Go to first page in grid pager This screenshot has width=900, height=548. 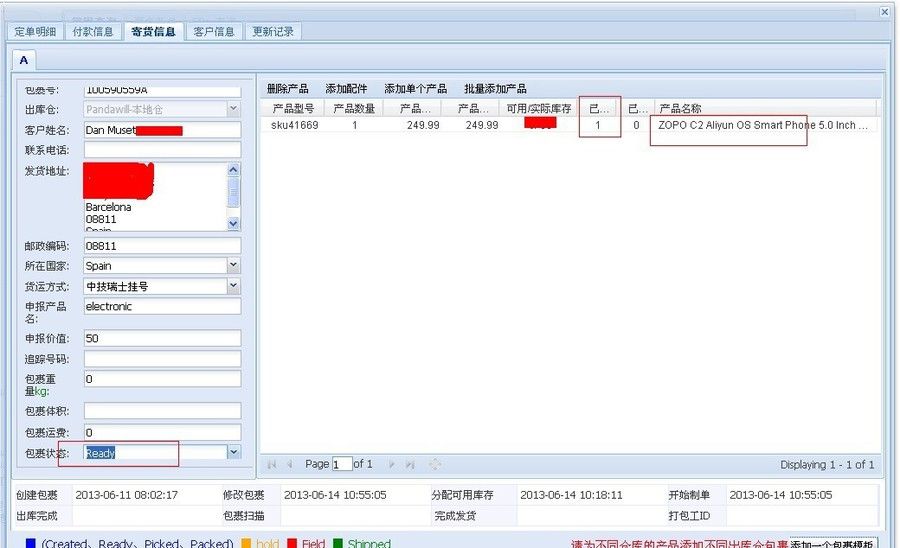272,464
